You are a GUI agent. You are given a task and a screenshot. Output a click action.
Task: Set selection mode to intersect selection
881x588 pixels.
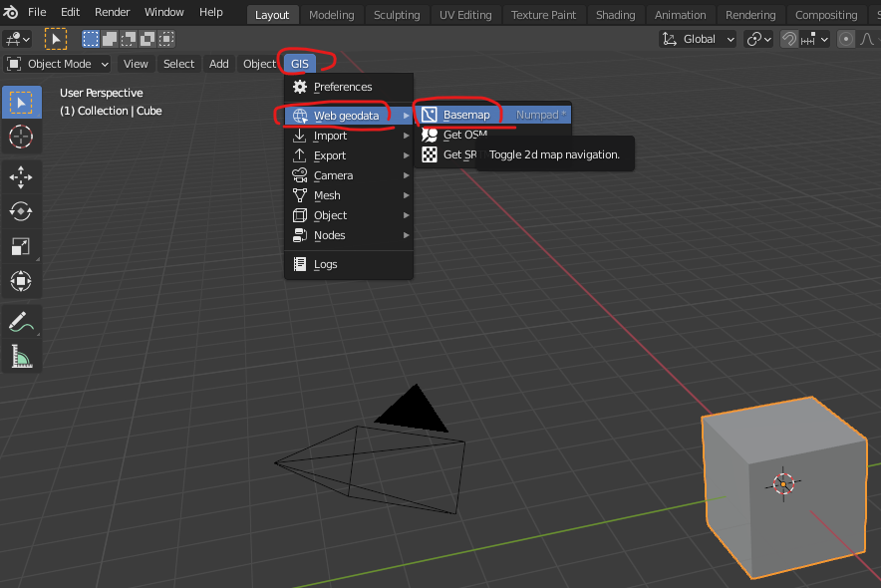tap(166, 39)
